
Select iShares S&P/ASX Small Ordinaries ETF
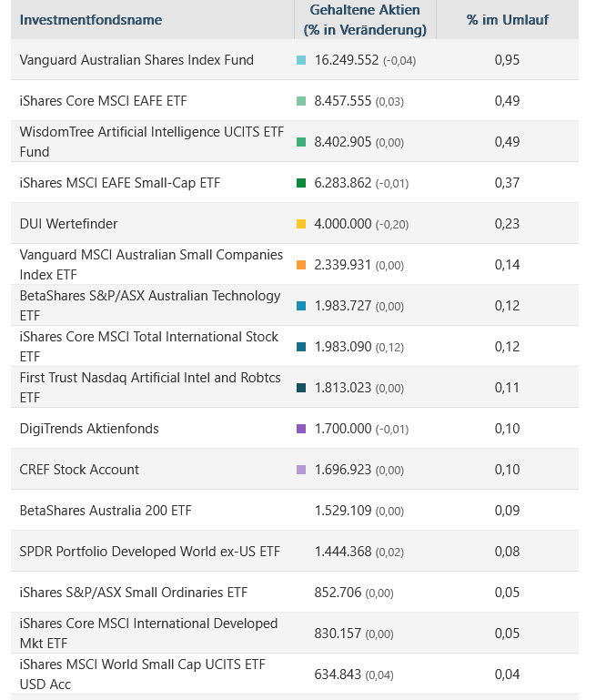[x=134, y=593]
